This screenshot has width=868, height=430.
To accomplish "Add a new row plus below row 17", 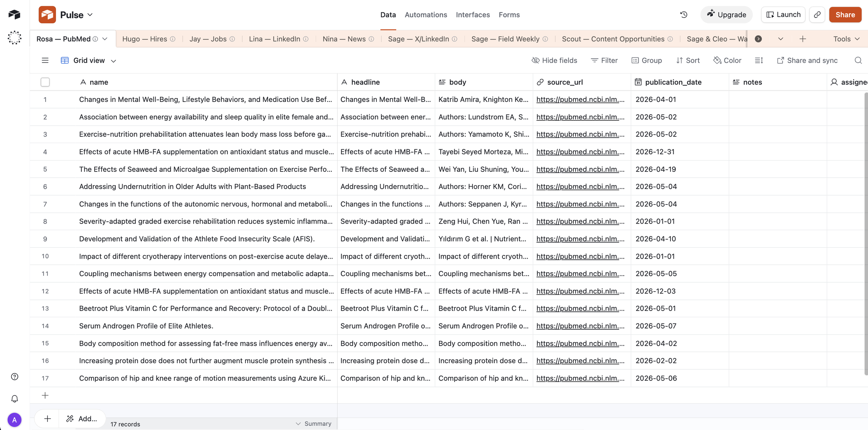I will [45, 395].
